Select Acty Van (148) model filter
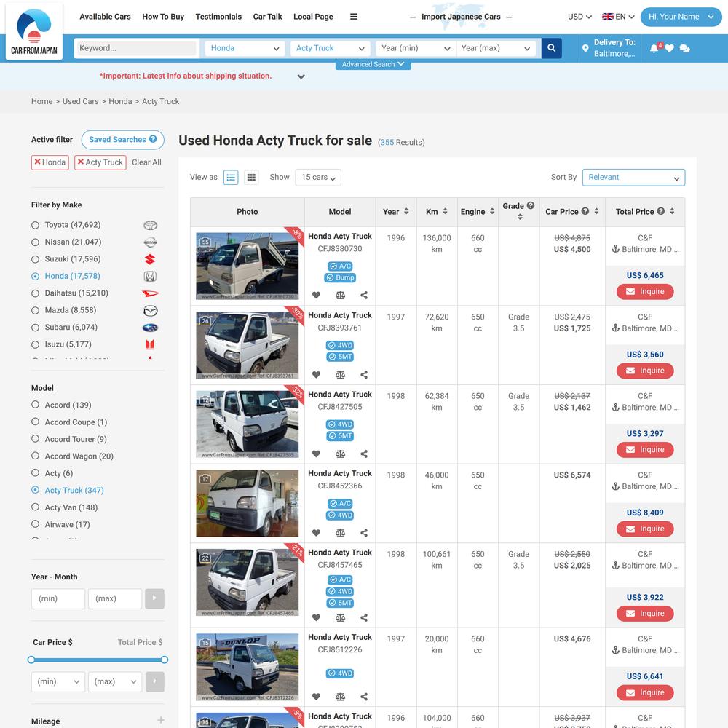This screenshot has width=728, height=728. (35, 507)
